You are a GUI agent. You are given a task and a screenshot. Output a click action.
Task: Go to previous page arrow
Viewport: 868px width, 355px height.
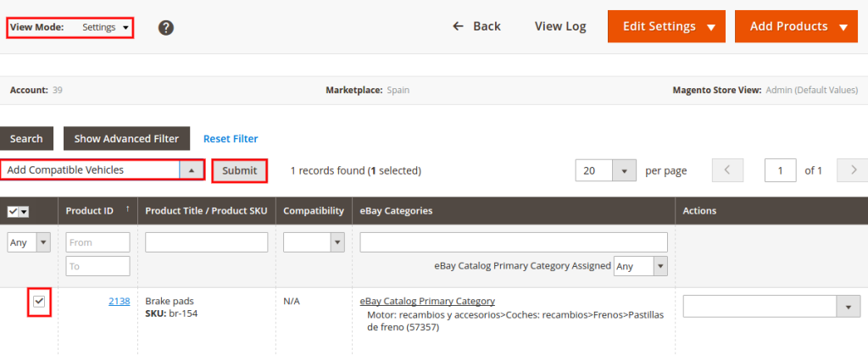726,170
